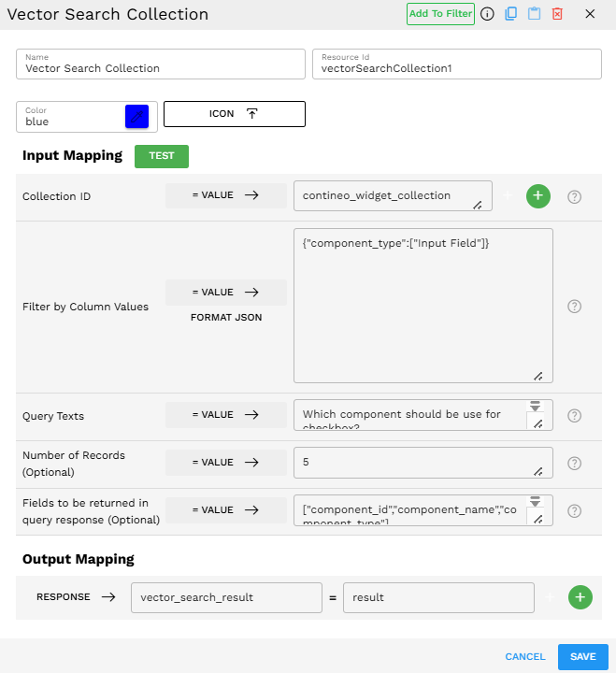The image size is (616, 673).
Task: Click the red delete icon
Action: (557, 14)
